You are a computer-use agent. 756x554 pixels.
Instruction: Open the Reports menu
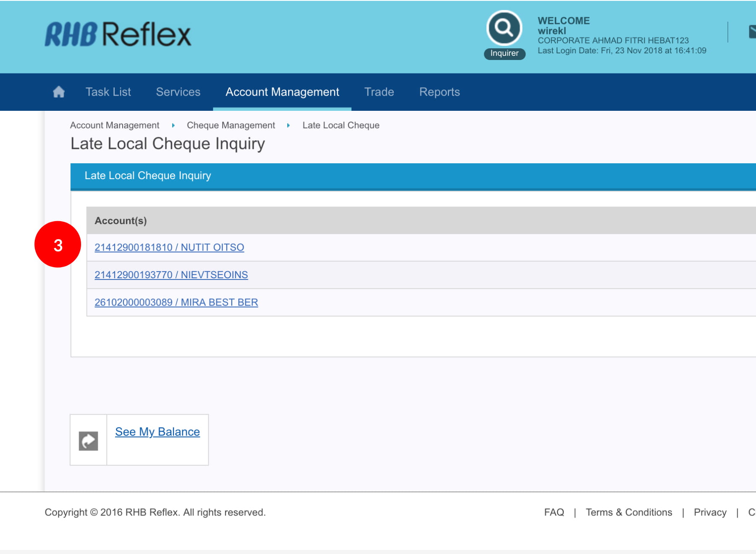point(439,92)
